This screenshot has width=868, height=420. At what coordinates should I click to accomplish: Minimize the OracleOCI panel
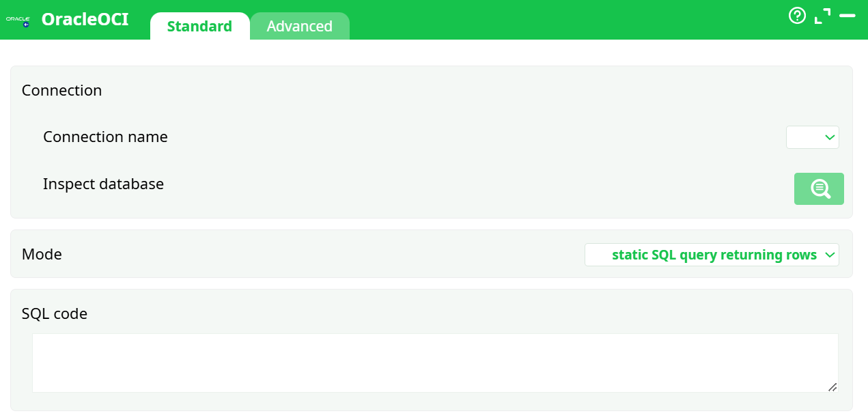847,16
